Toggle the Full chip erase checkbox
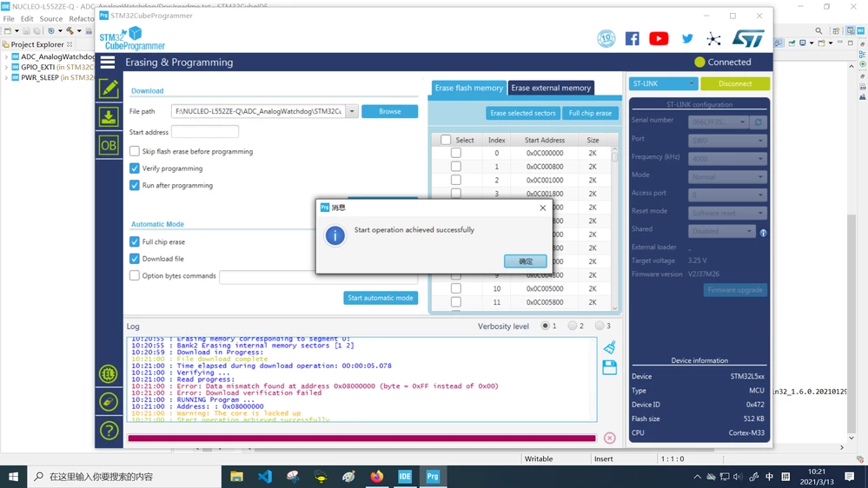The width and height of the screenshot is (868, 488). click(135, 241)
